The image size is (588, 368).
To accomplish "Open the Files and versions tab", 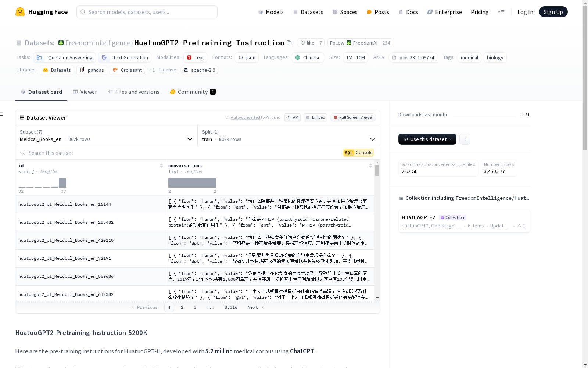I will point(133,92).
